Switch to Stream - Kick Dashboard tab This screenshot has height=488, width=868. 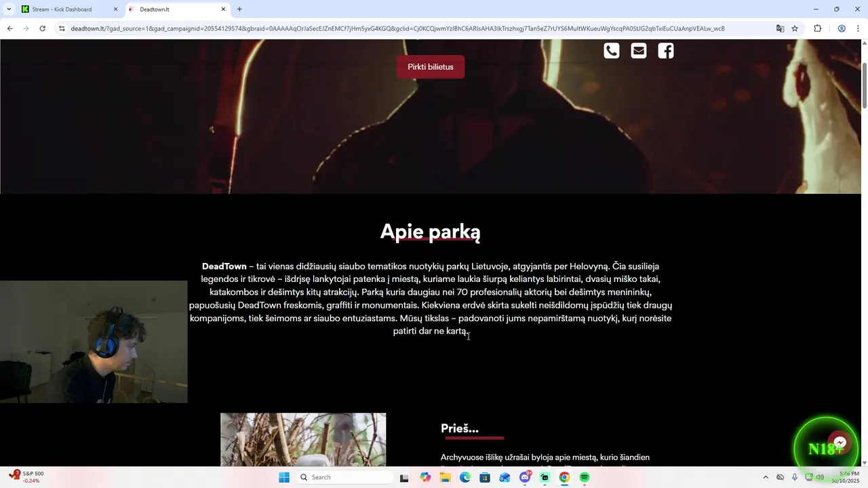(x=62, y=9)
